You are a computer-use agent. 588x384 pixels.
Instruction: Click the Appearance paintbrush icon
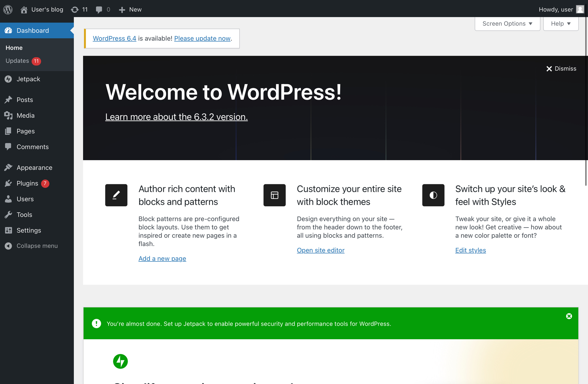8,168
